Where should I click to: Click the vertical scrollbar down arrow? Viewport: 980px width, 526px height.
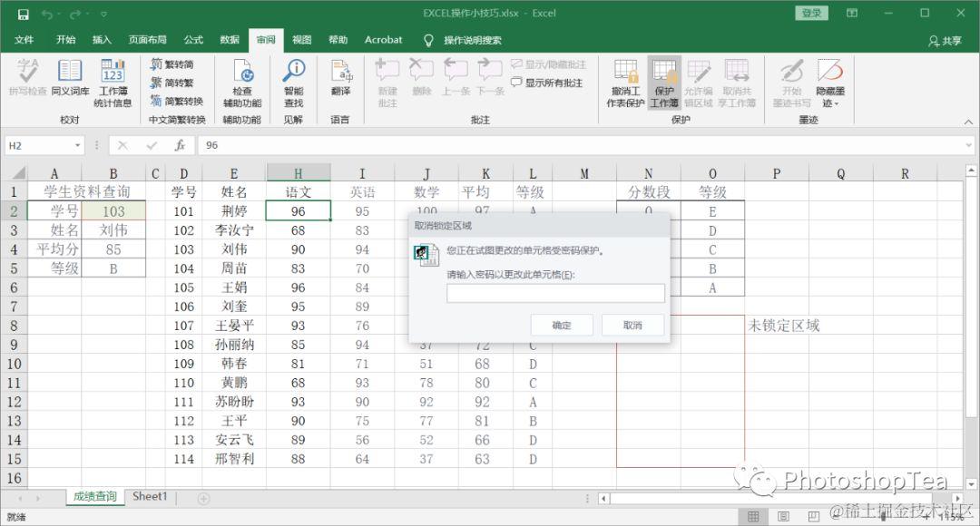[971, 484]
